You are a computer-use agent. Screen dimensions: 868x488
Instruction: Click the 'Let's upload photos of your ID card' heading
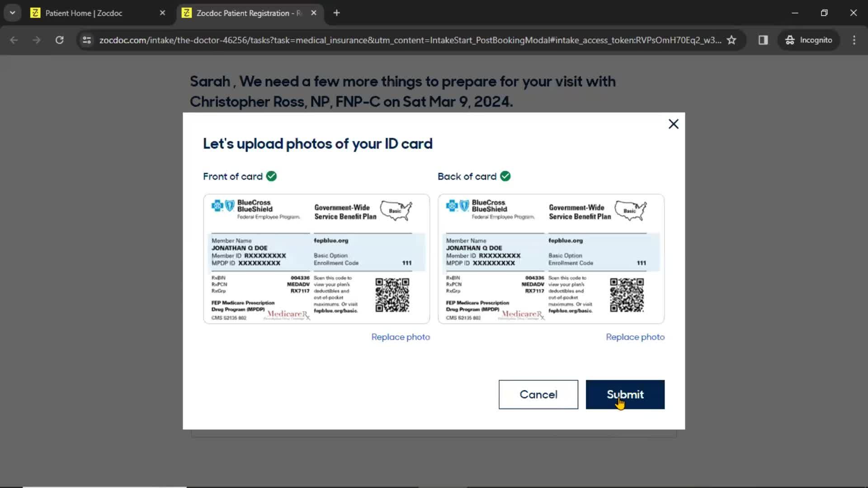pyautogui.click(x=317, y=144)
